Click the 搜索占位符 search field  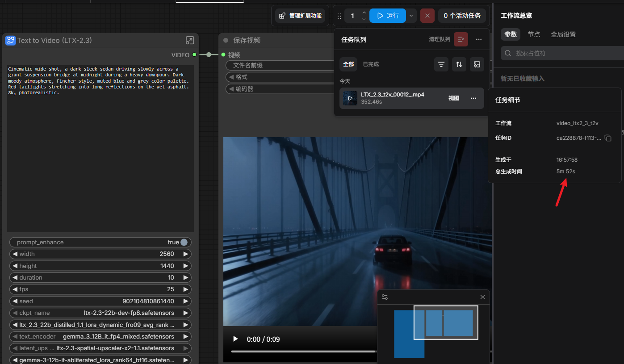(563, 53)
